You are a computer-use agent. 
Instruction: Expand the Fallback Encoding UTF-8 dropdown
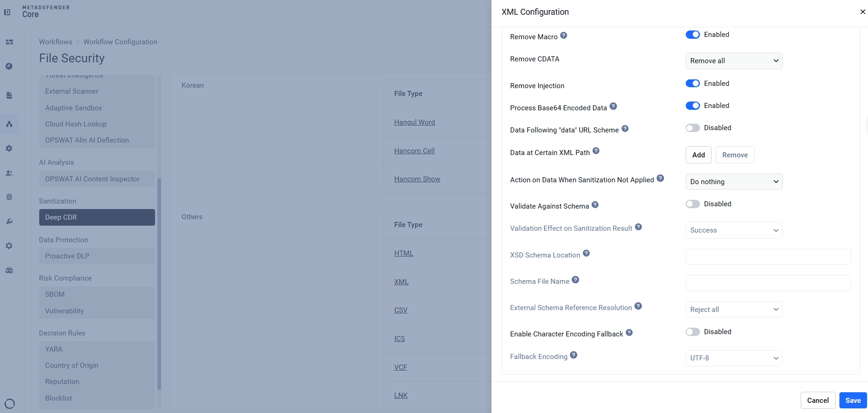pos(734,358)
